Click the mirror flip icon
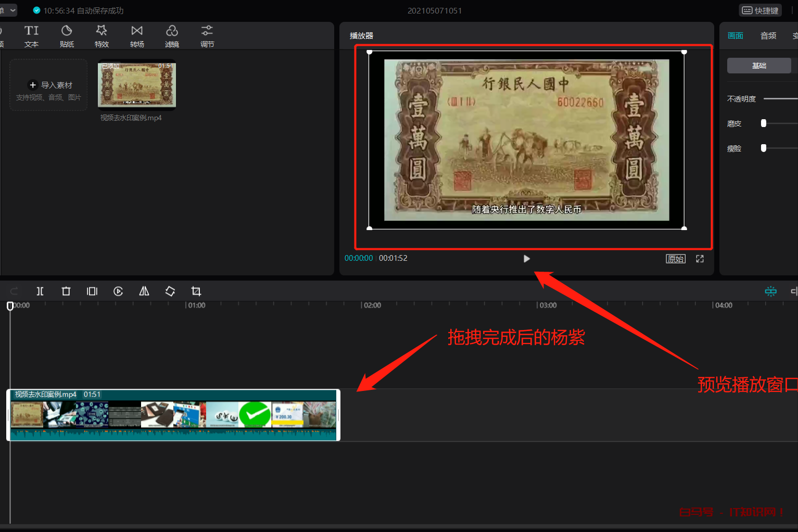This screenshot has height=532, width=798. click(144, 291)
